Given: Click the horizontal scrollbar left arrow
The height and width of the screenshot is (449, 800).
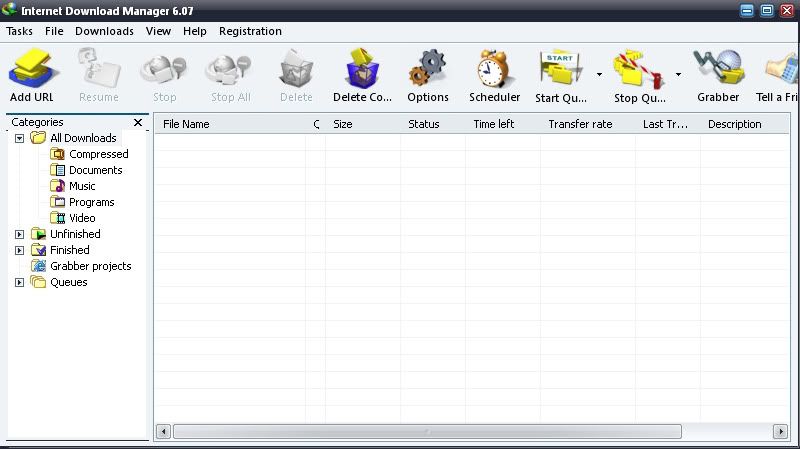Looking at the screenshot, I should pos(163,432).
